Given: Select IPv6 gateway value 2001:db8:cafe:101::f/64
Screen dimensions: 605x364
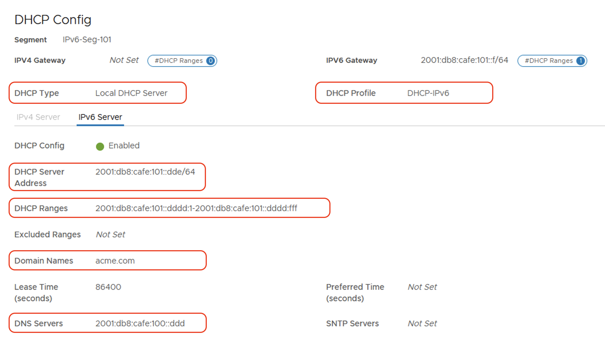Looking at the screenshot, I should [464, 60].
